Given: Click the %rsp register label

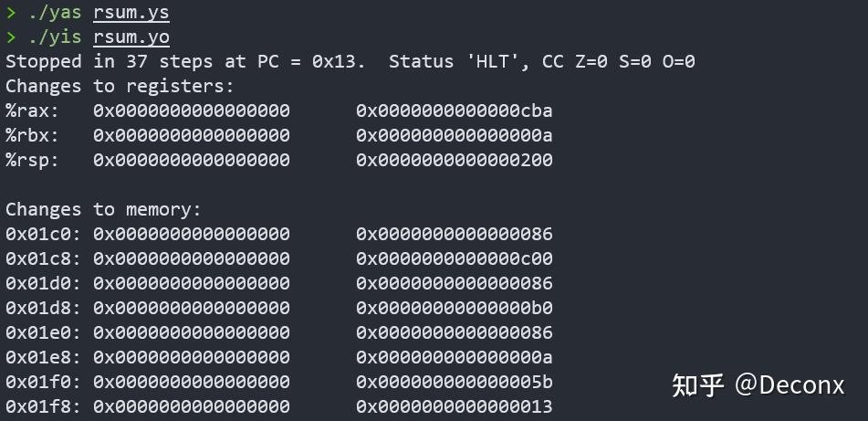Looking at the screenshot, I should pos(32,160).
